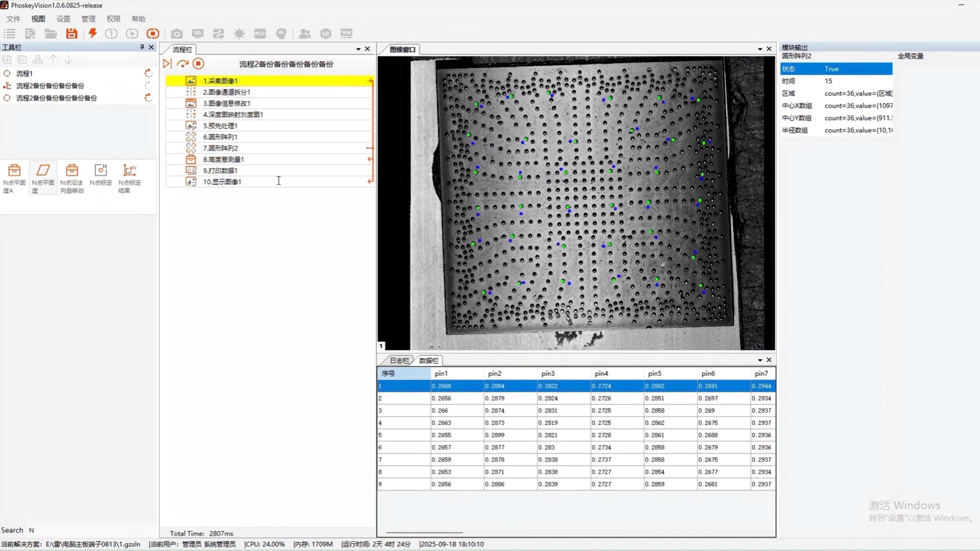The height and width of the screenshot is (551, 980).
Task: Toggle the pin on the 工具栏 panel
Action: [x=142, y=47]
